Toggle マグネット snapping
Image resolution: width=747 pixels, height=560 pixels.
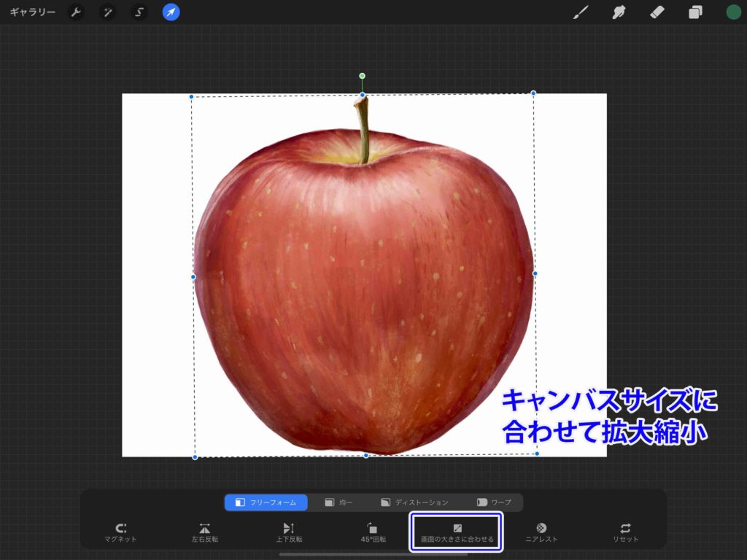coord(120,532)
